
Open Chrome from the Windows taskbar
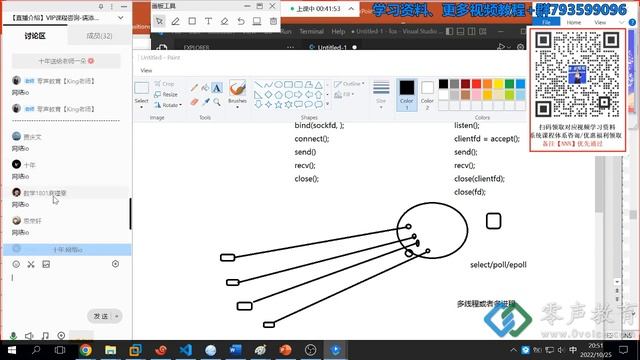(x=85, y=350)
